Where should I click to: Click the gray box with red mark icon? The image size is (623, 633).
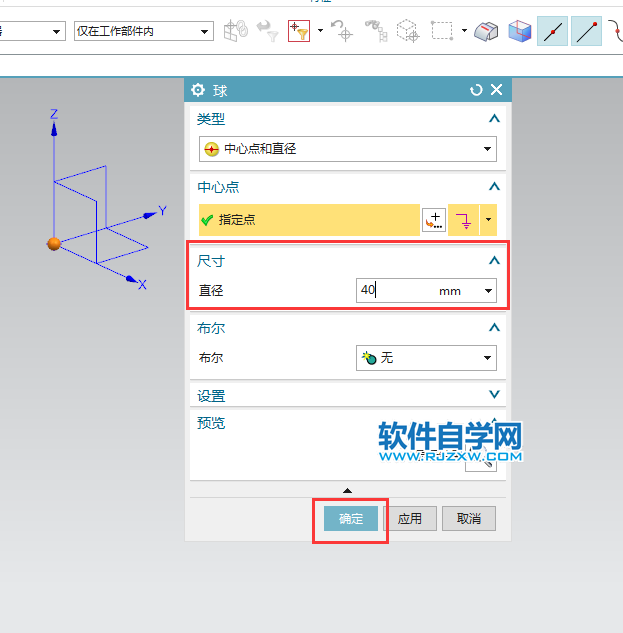(486, 31)
